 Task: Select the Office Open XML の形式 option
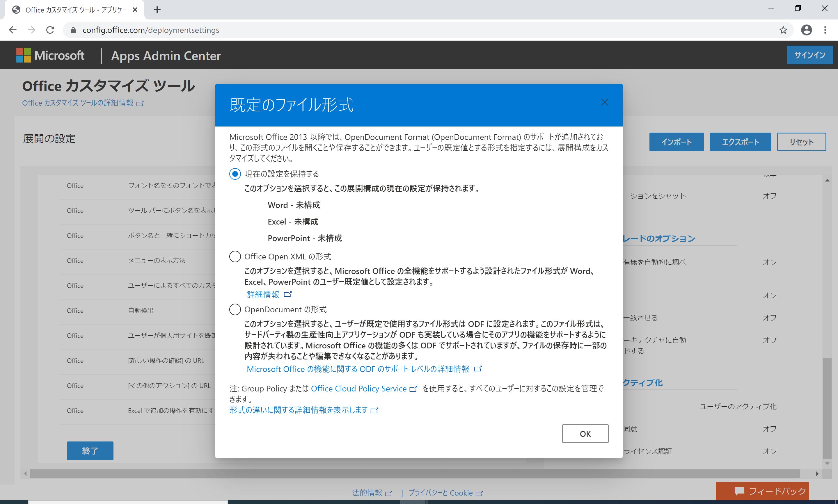tap(235, 257)
